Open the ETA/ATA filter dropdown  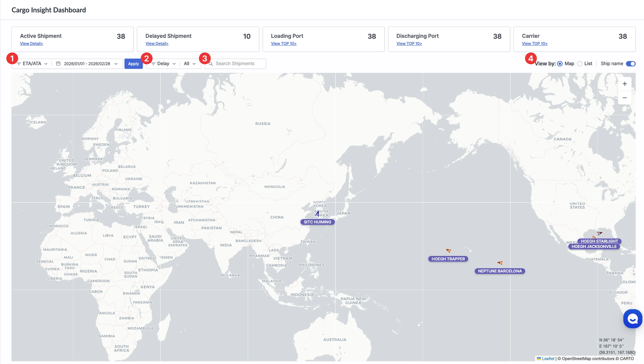32,63
